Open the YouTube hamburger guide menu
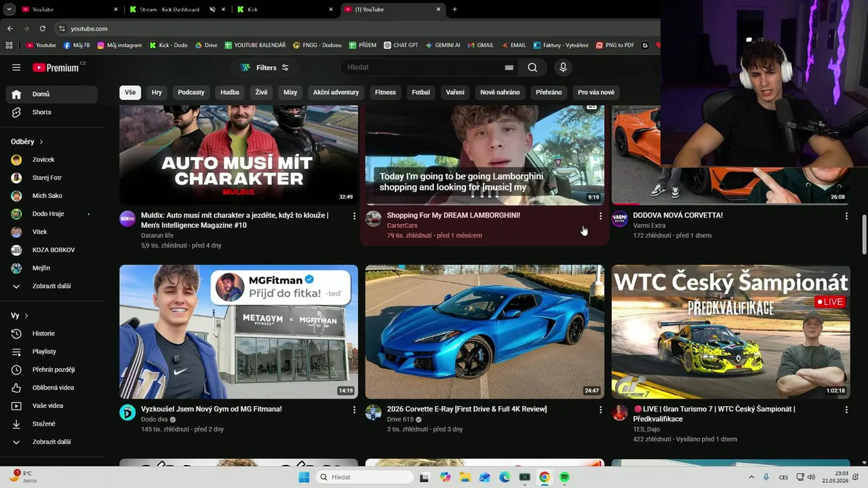Image resolution: width=868 pixels, height=488 pixels. click(16, 67)
